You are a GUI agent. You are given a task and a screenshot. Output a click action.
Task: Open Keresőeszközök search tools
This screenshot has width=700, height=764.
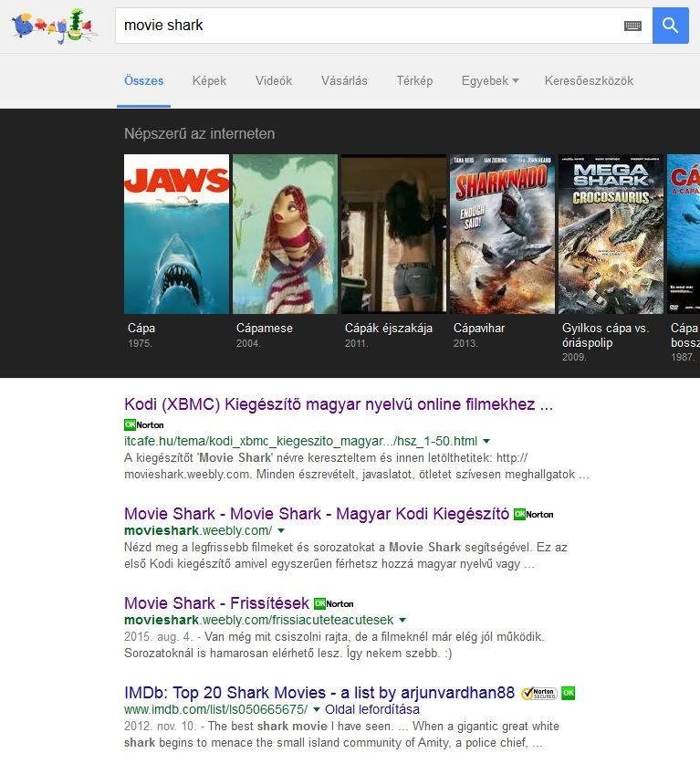(x=589, y=81)
